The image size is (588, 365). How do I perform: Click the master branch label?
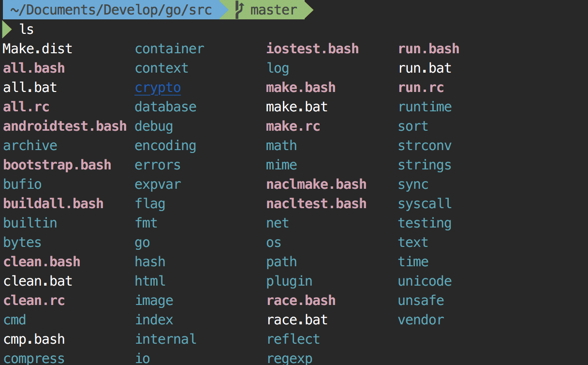(x=274, y=10)
